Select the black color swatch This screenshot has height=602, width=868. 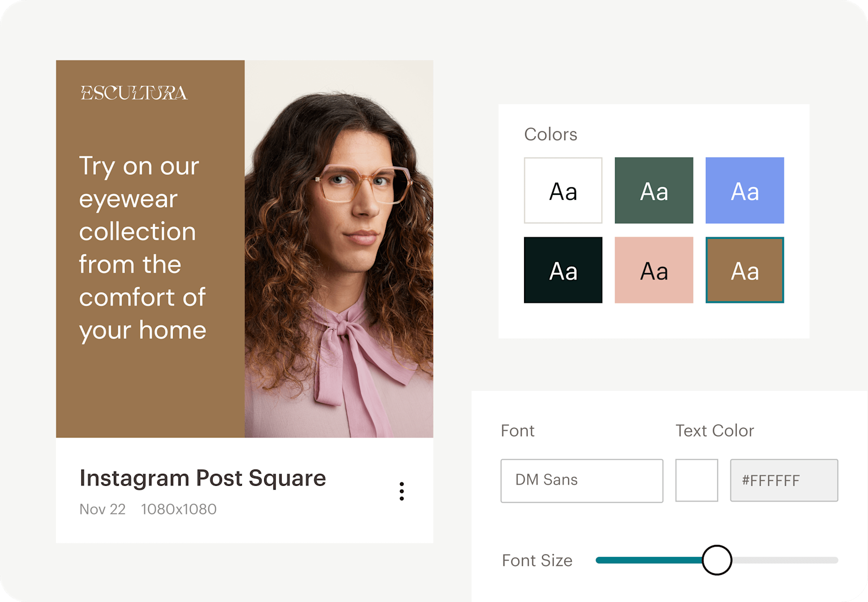[563, 270]
